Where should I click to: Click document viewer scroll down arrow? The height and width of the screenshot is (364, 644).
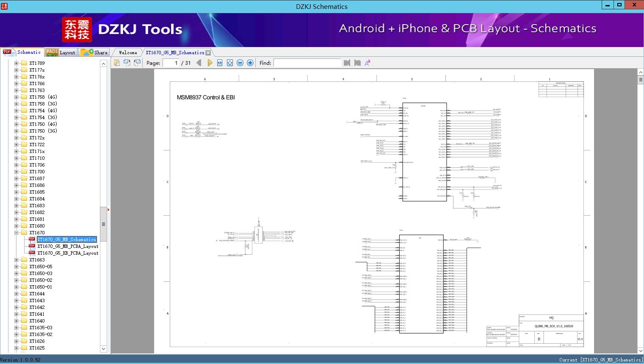point(640,351)
